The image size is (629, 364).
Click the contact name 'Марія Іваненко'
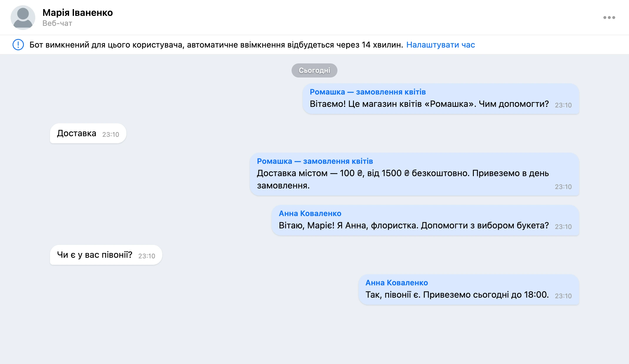(78, 13)
